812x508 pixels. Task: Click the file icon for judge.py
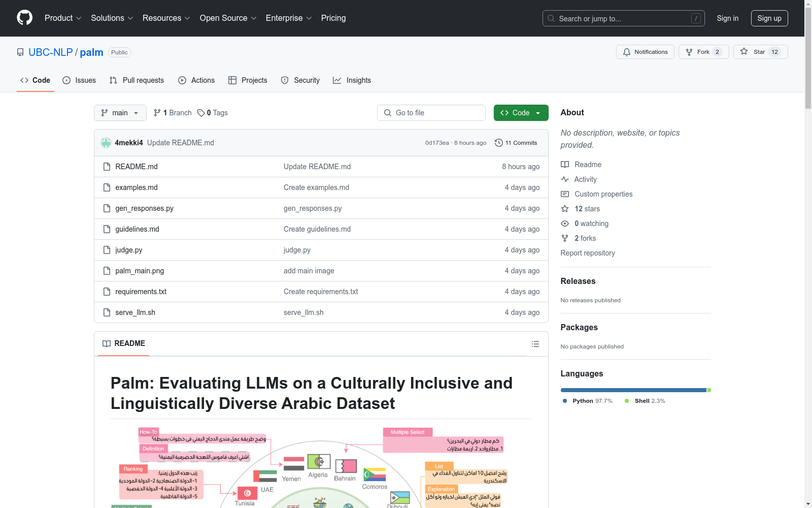pos(107,250)
